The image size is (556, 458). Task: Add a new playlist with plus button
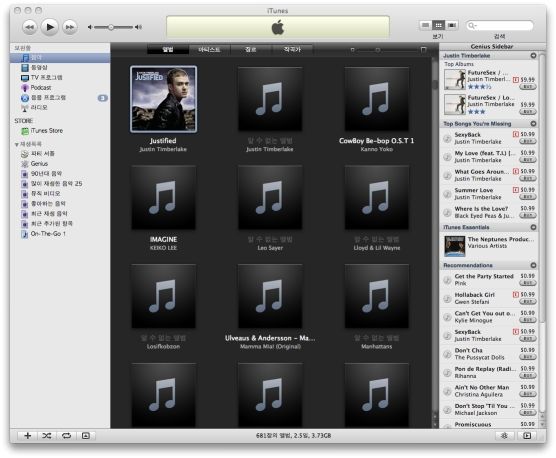(x=27, y=436)
